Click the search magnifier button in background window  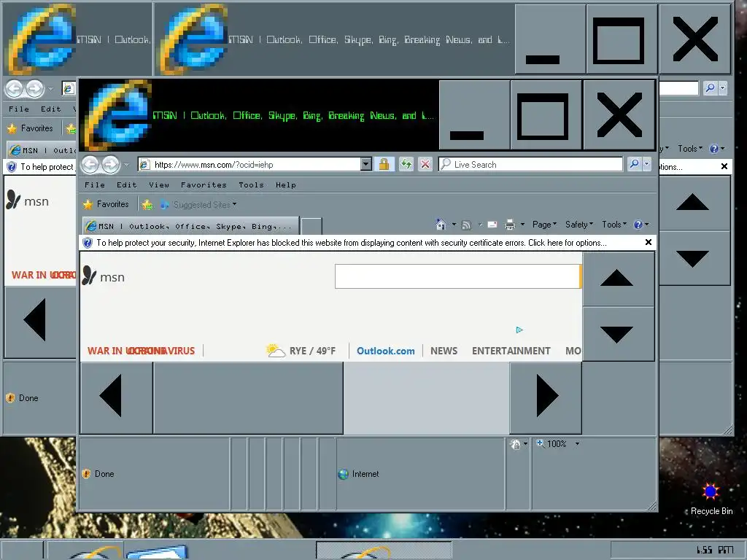711,87
